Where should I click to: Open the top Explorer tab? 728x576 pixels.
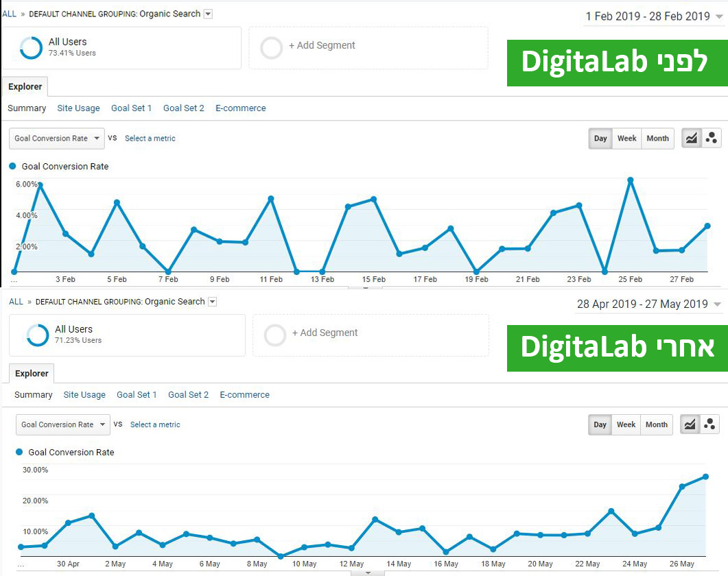pos(25,86)
